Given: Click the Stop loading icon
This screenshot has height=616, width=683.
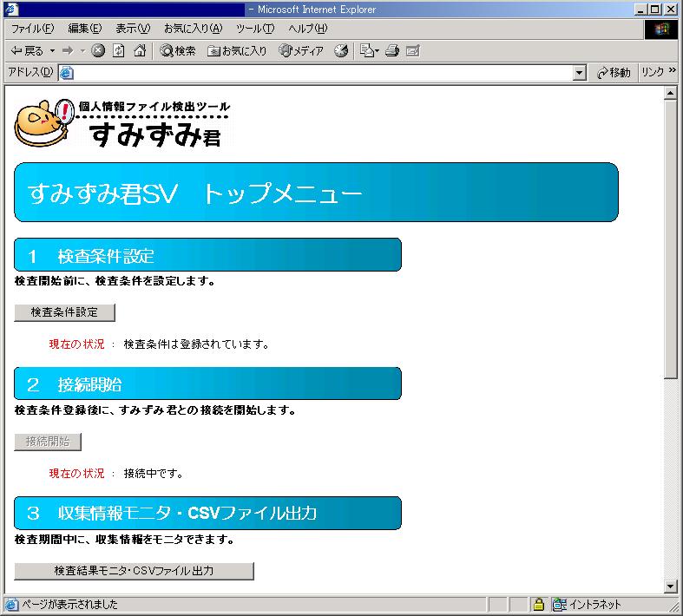Looking at the screenshot, I should pyautogui.click(x=98, y=51).
